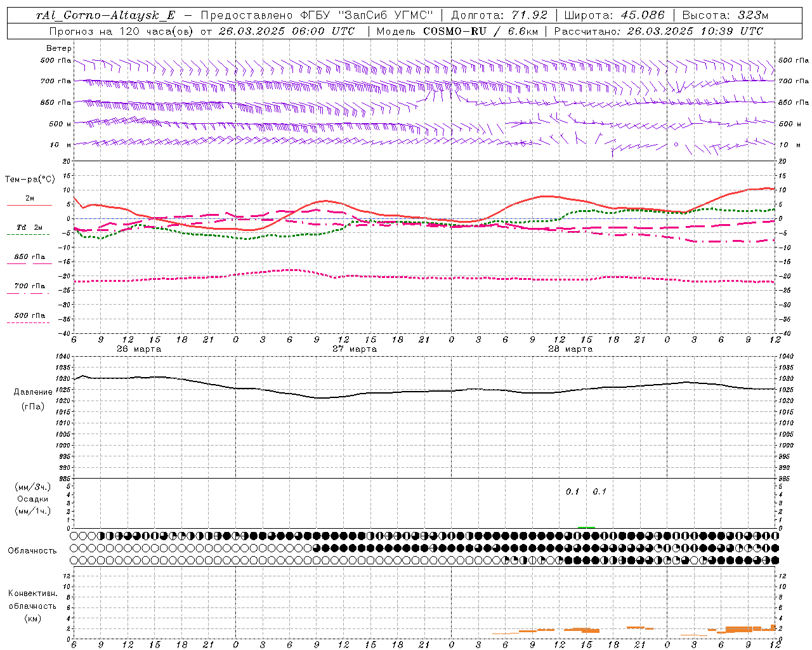The height and width of the screenshot is (650, 812).
Task: Click the 27 марта date label
Action: [x=355, y=349]
